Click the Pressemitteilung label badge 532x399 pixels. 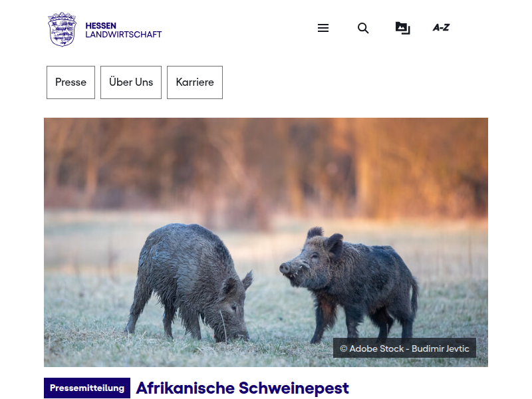tap(87, 388)
